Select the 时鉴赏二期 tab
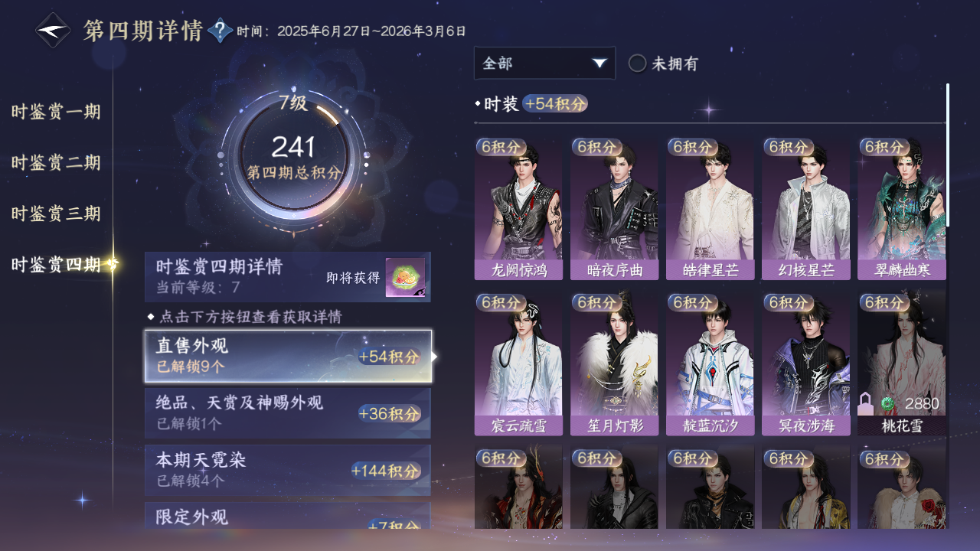This screenshot has height=551, width=980. 56,163
